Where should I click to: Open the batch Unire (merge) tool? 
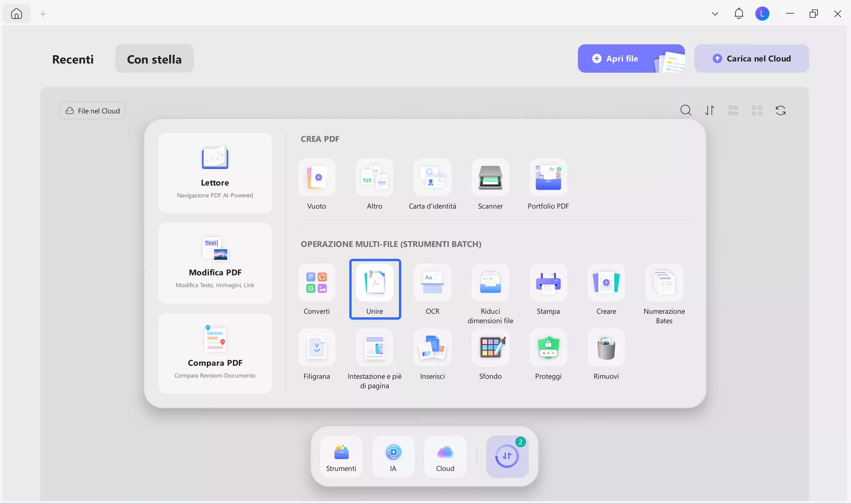tap(375, 283)
